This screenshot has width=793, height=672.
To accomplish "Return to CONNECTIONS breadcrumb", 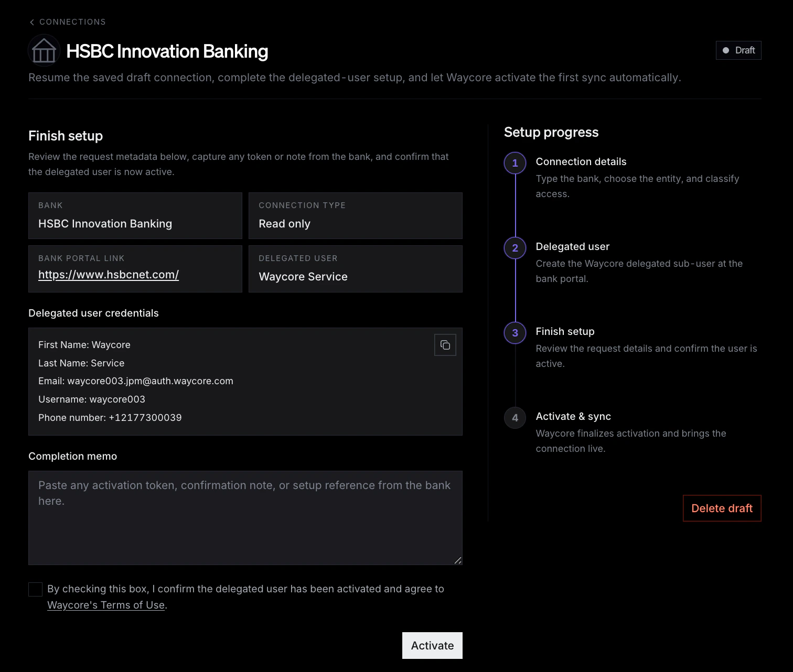I will [72, 22].
